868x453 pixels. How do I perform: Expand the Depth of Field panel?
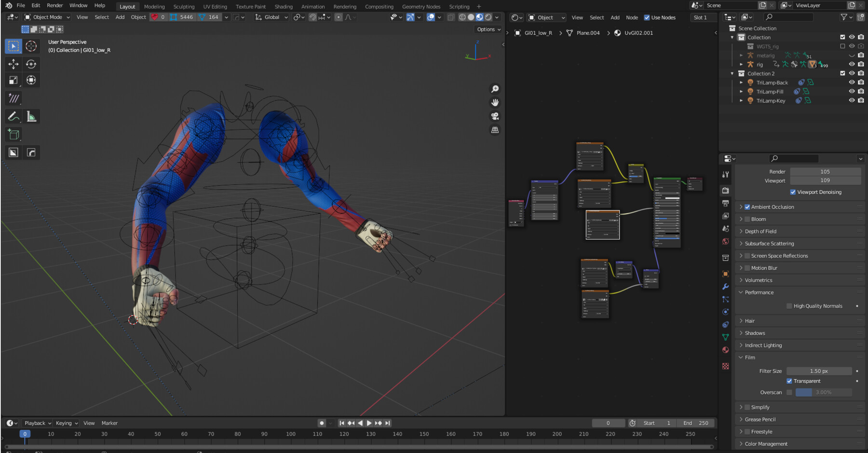760,232
